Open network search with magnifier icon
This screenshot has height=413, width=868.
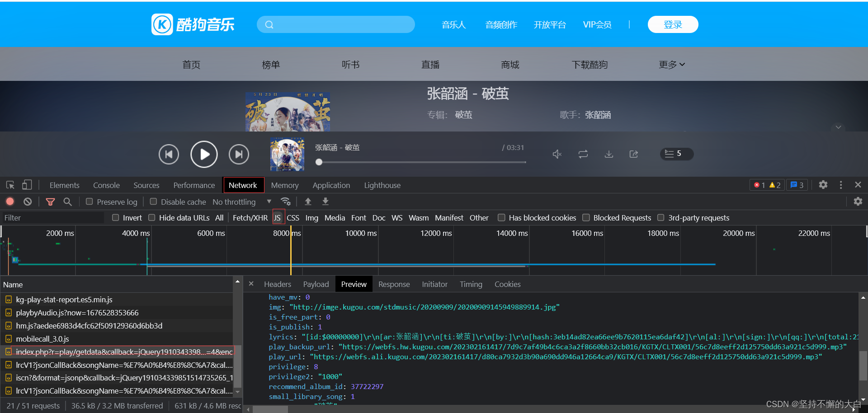(67, 202)
